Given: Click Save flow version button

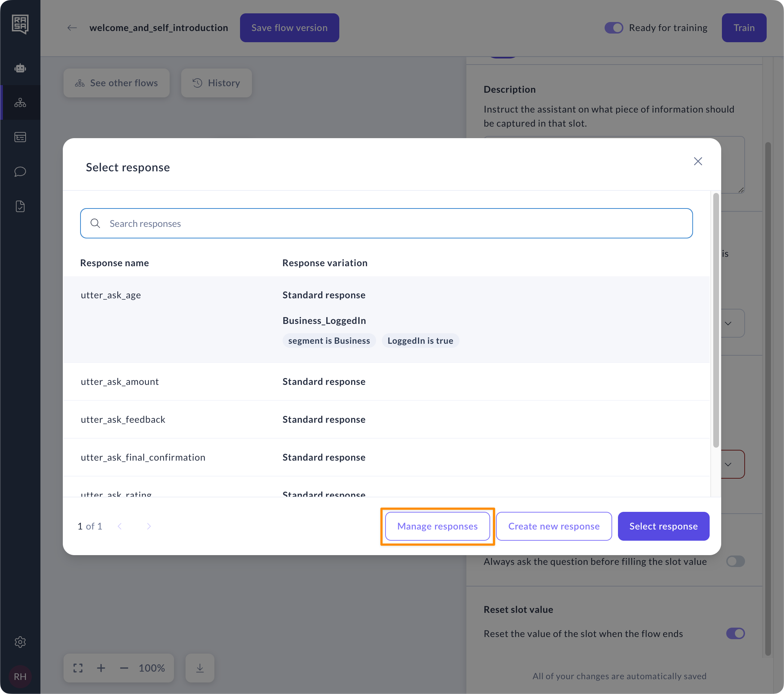Looking at the screenshot, I should (289, 27).
